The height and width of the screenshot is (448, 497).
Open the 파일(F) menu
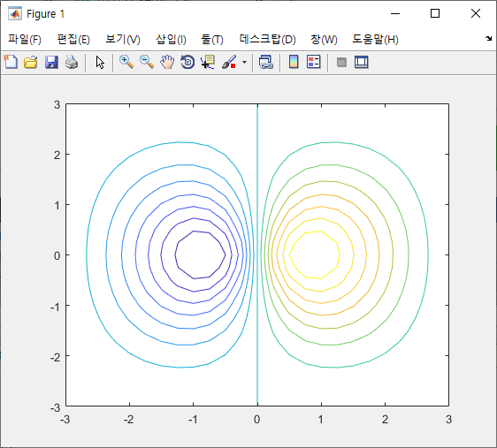(x=25, y=40)
